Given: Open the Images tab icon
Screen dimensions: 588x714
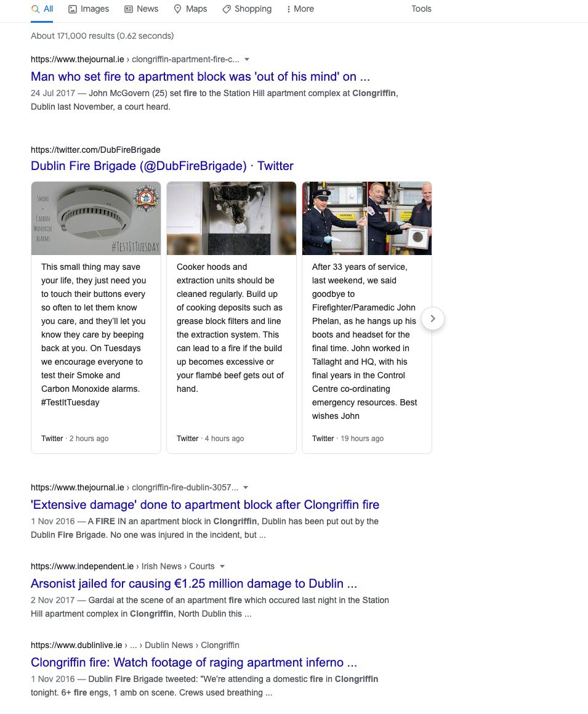Looking at the screenshot, I should click(x=73, y=9).
